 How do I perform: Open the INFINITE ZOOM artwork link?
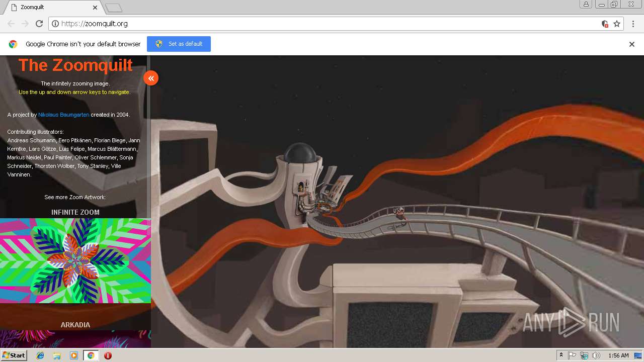click(75, 212)
